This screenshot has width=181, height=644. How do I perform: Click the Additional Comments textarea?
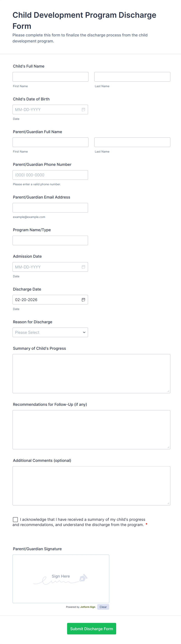(91, 486)
